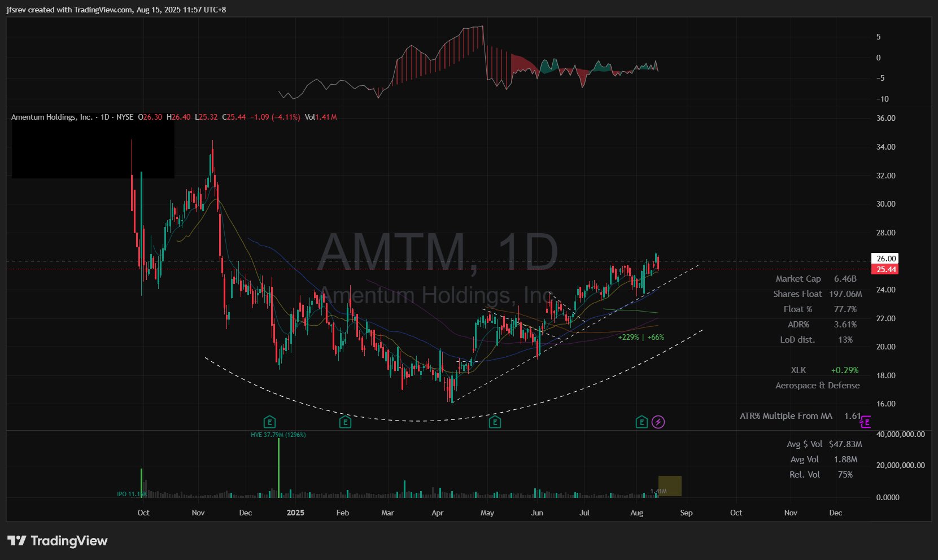Select the Market Cap 6.46B value
The height and width of the screenshot is (560, 938).
[x=845, y=279]
